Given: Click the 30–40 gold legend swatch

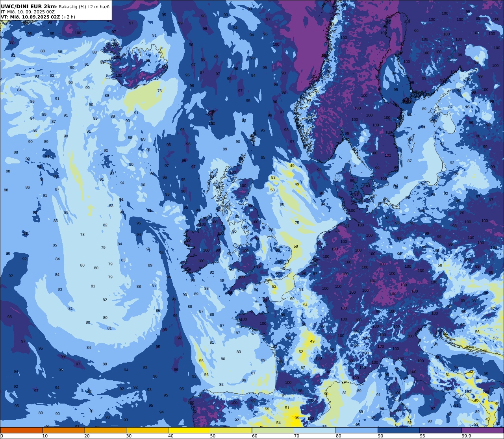Looking at the screenshot, I should pyautogui.click(x=147, y=430).
